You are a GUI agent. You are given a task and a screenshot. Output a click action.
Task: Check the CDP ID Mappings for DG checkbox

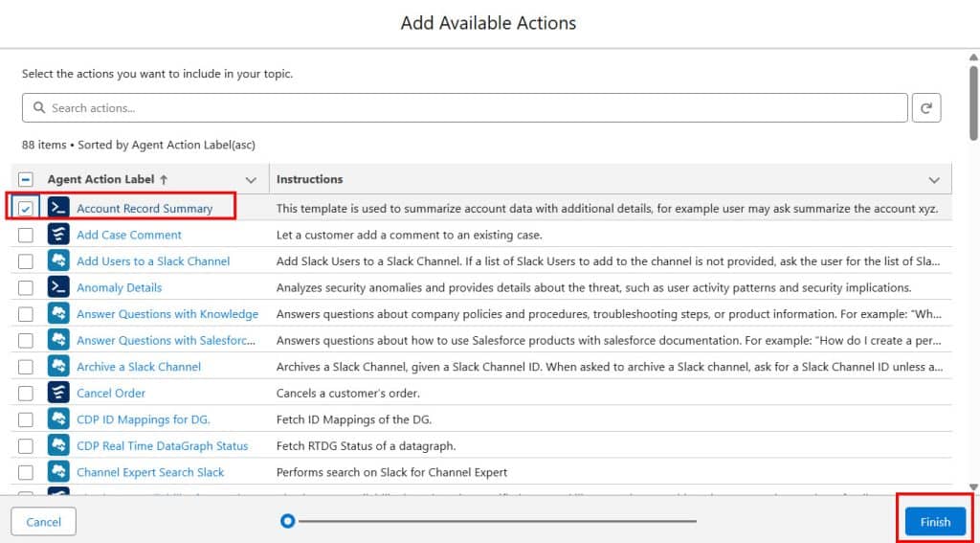click(x=25, y=419)
